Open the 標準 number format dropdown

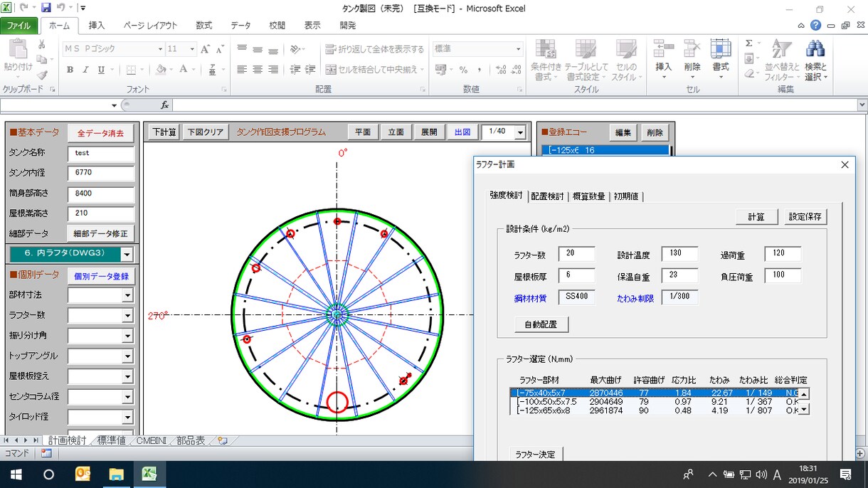pos(518,49)
